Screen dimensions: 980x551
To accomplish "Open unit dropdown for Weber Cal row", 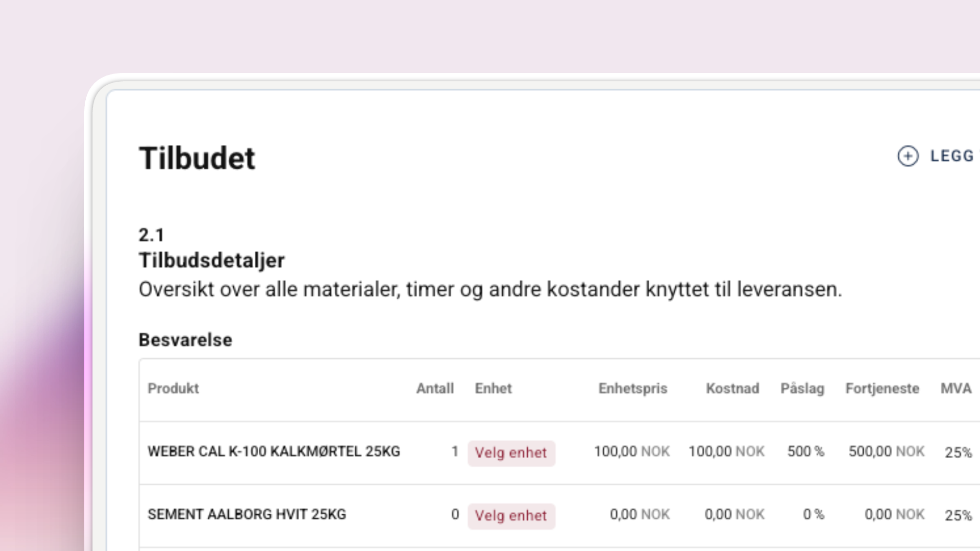I will click(511, 453).
